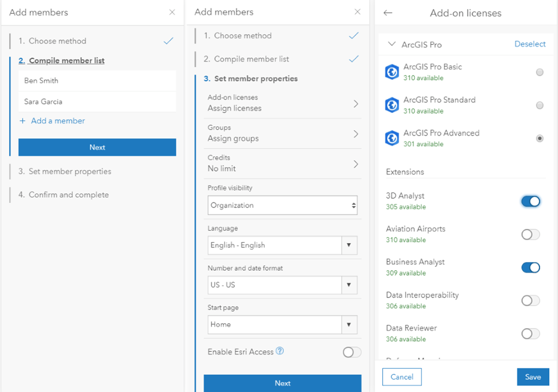Viewport: 558px width, 392px height.
Task: Click the back arrow on Add-on licenses panel
Action: [x=389, y=13]
